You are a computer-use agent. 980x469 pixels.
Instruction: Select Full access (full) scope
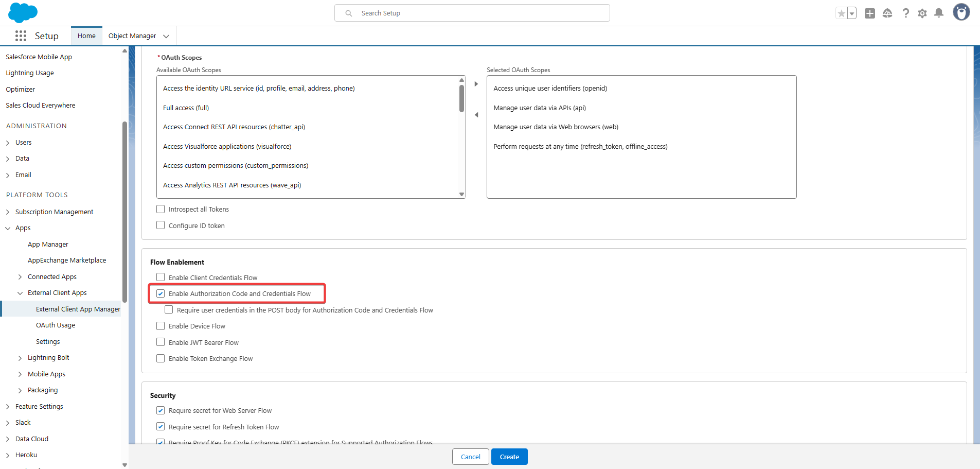tap(186, 108)
